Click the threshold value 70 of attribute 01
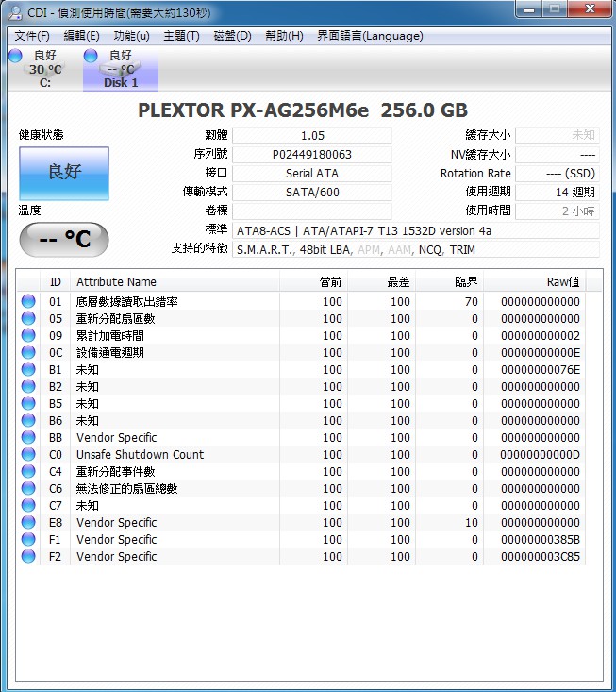This screenshot has width=616, height=692. 471,301
